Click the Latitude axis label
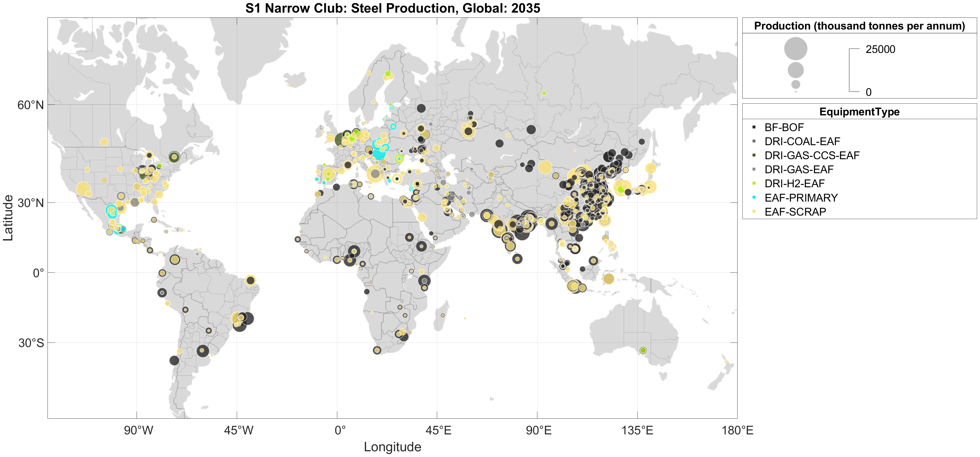This screenshot has width=980, height=457. (x=8, y=218)
